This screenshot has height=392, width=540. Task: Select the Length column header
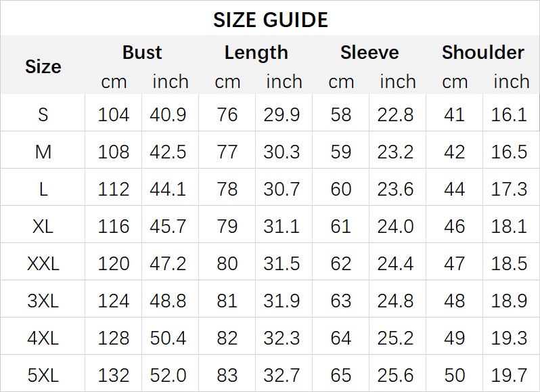coord(256,53)
